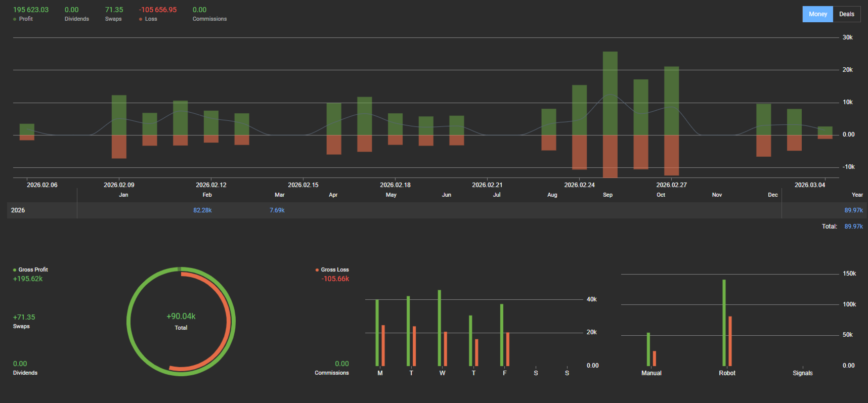Click the Friday label in weekday chart
Image resolution: width=868 pixels, height=403 pixels.
pyautogui.click(x=504, y=373)
